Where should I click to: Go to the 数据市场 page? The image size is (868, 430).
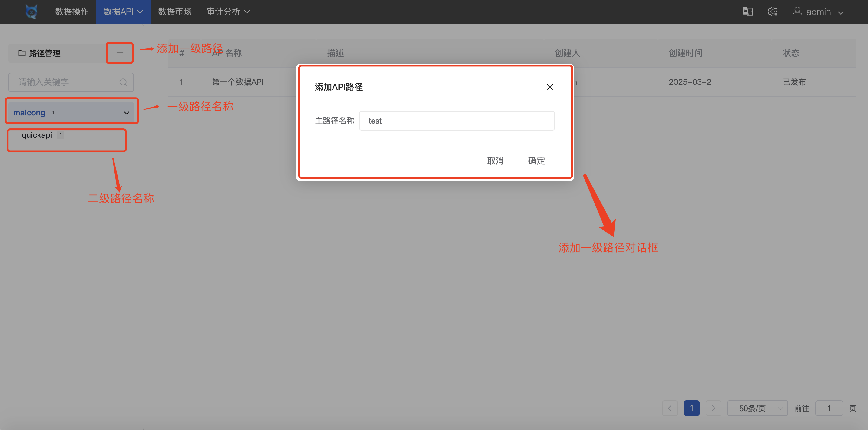tap(175, 12)
